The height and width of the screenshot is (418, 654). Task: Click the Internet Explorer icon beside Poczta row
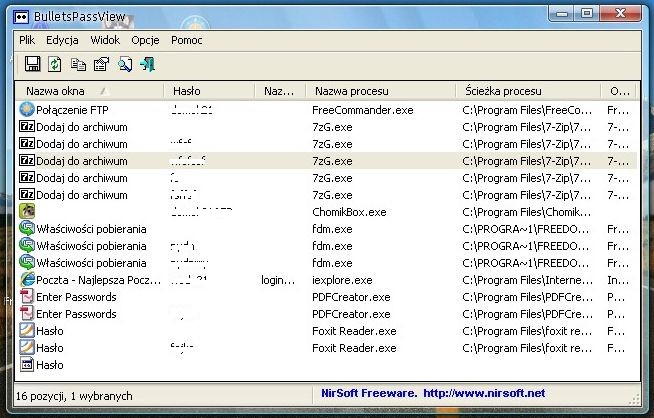pyautogui.click(x=27, y=280)
